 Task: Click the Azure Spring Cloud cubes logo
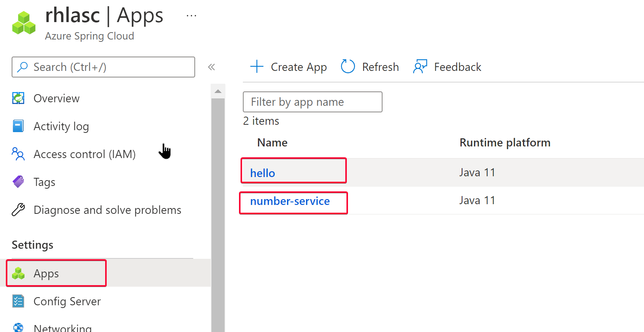point(24,23)
